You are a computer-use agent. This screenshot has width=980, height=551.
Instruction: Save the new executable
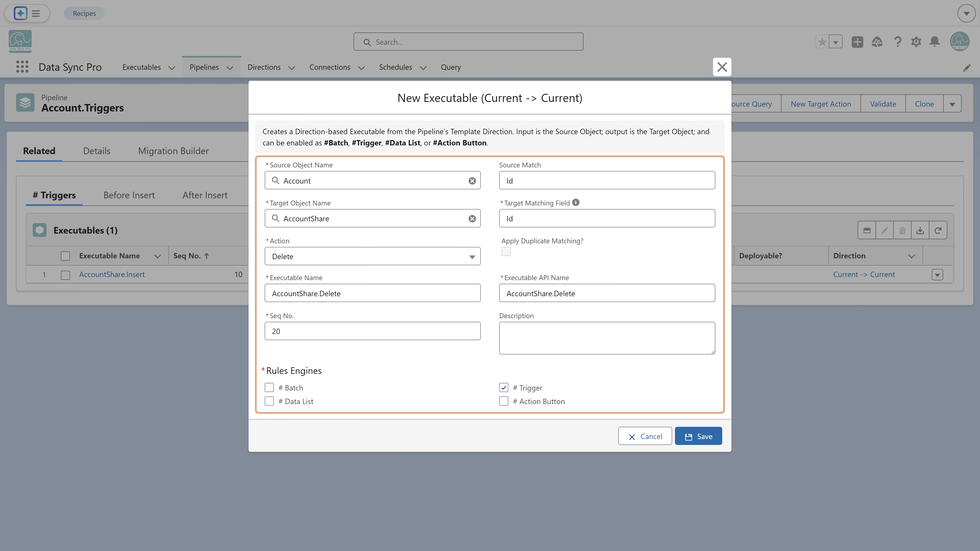(698, 436)
